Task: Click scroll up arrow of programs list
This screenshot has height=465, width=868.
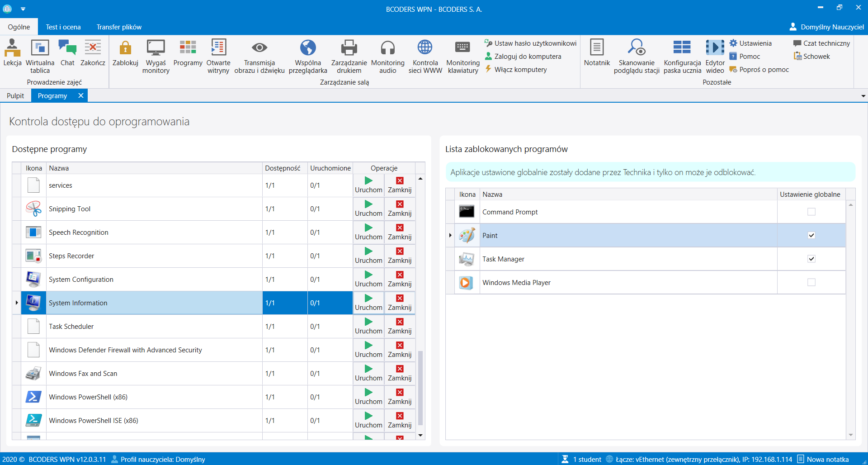Action: pos(420,179)
